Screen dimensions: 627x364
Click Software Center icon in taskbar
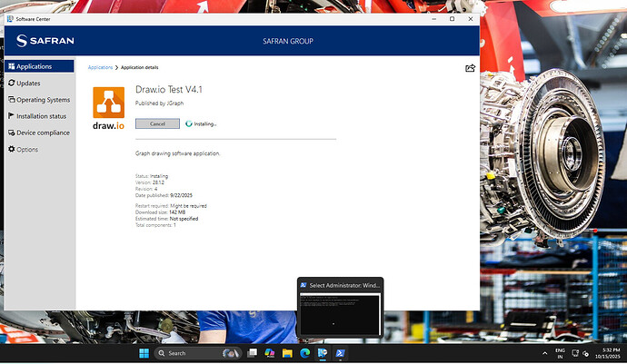(x=323, y=353)
